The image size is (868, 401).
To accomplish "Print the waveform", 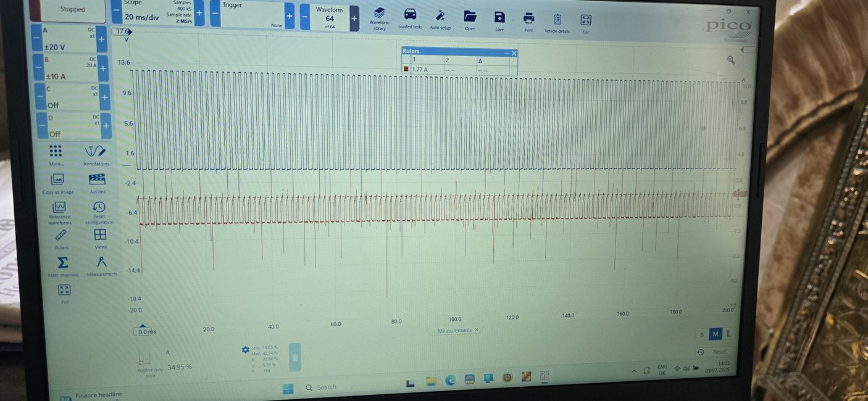I will pyautogui.click(x=528, y=20).
